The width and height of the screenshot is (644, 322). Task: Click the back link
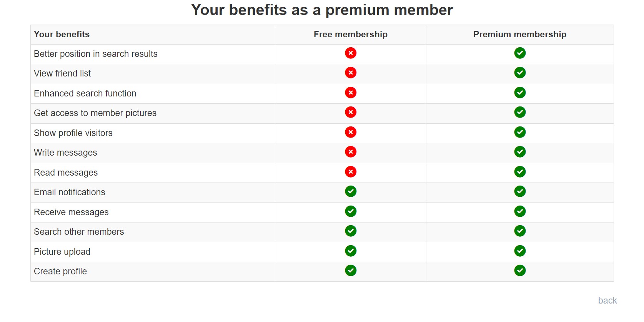607,300
